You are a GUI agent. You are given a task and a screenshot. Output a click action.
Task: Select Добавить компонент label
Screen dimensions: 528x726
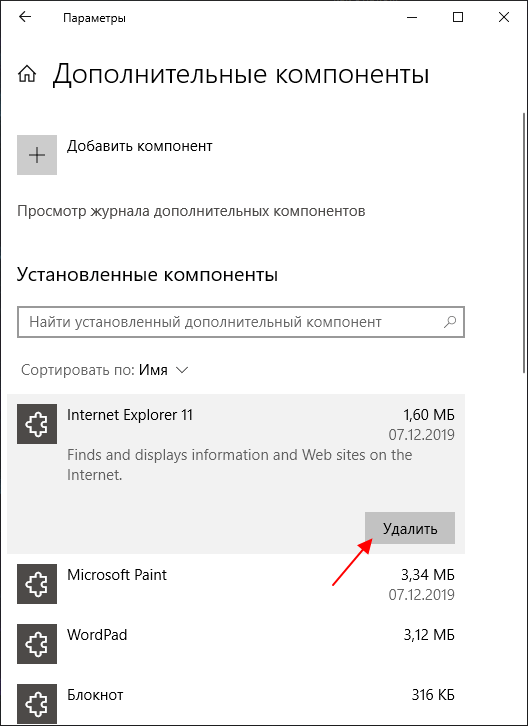click(x=140, y=146)
